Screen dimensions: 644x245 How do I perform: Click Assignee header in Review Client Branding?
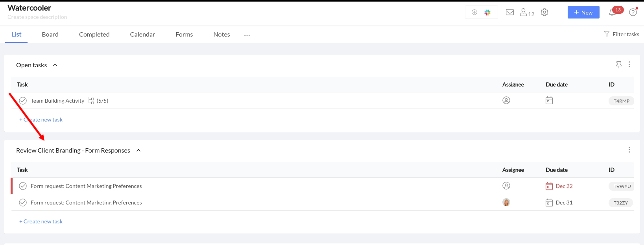tap(513, 170)
